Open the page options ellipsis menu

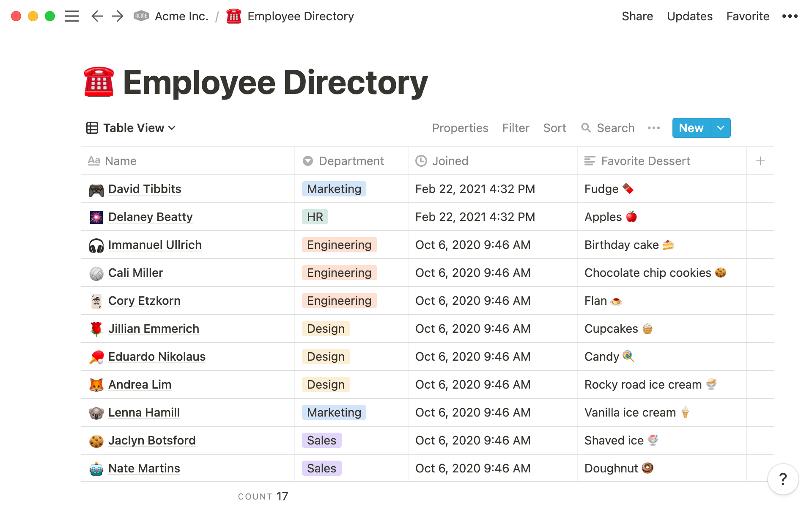point(790,16)
